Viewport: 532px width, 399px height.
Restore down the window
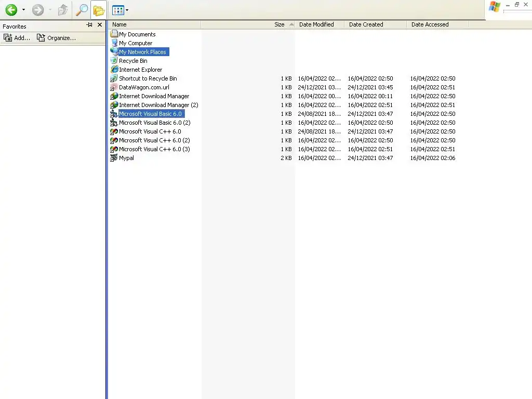click(x=517, y=4)
